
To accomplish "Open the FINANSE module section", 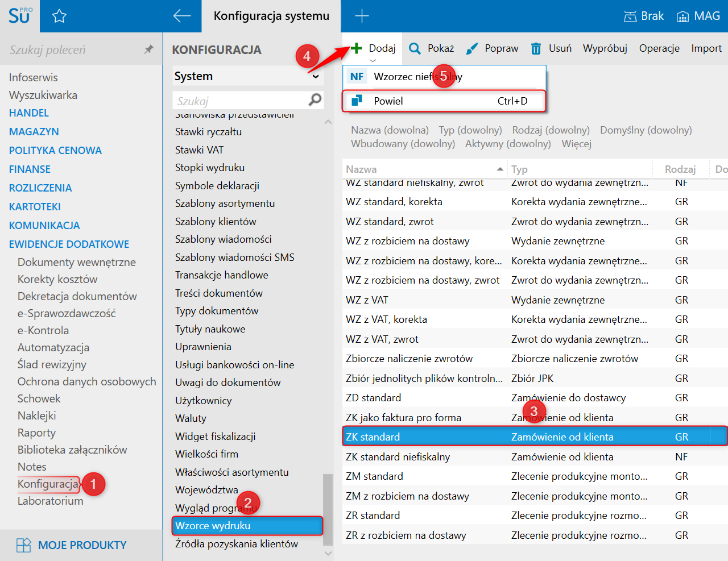I will point(30,169).
